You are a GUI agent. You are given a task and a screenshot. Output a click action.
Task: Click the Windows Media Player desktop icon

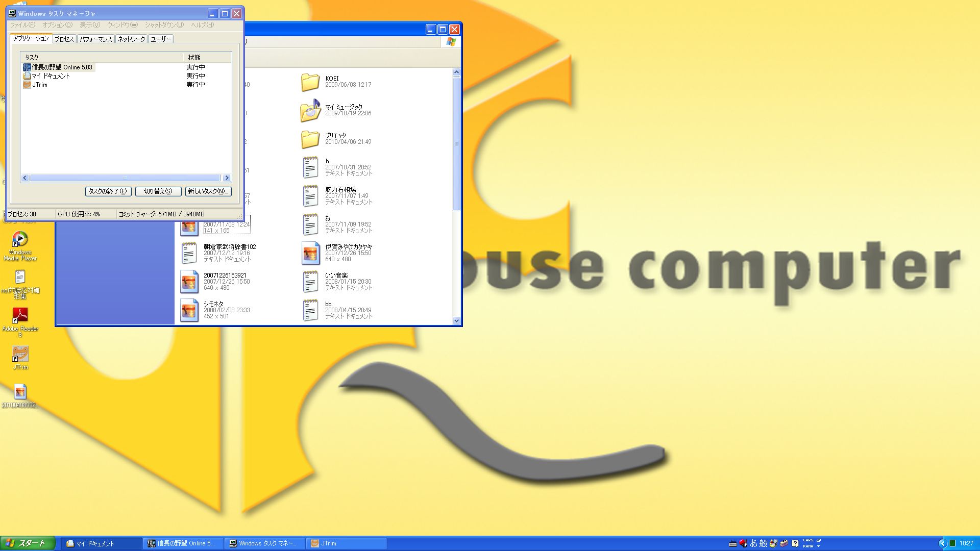20,239
